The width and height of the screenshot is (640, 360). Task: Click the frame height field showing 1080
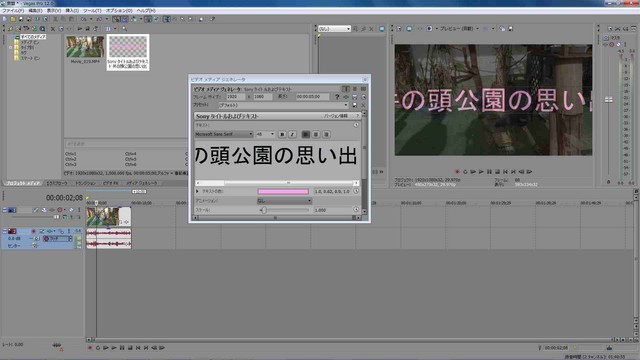click(x=262, y=97)
